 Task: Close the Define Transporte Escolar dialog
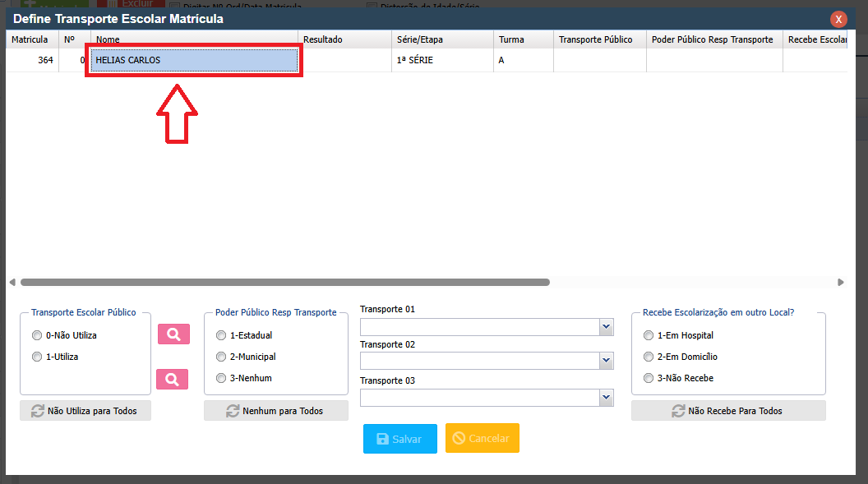coord(838,19)
